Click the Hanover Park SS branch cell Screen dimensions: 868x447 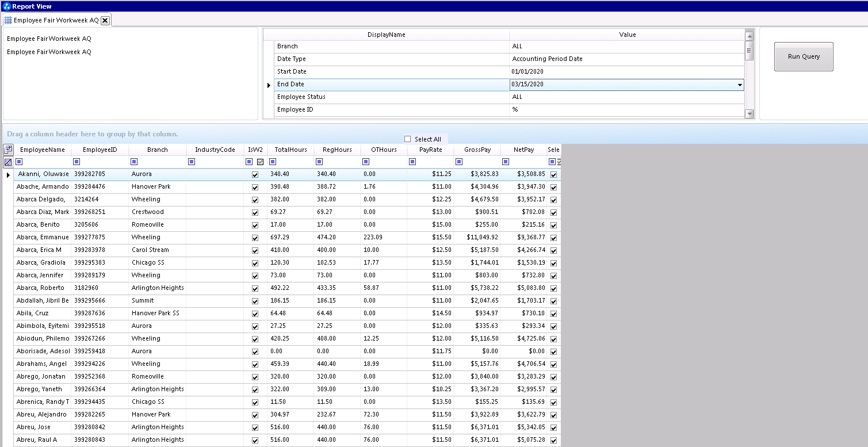(158, 313)
